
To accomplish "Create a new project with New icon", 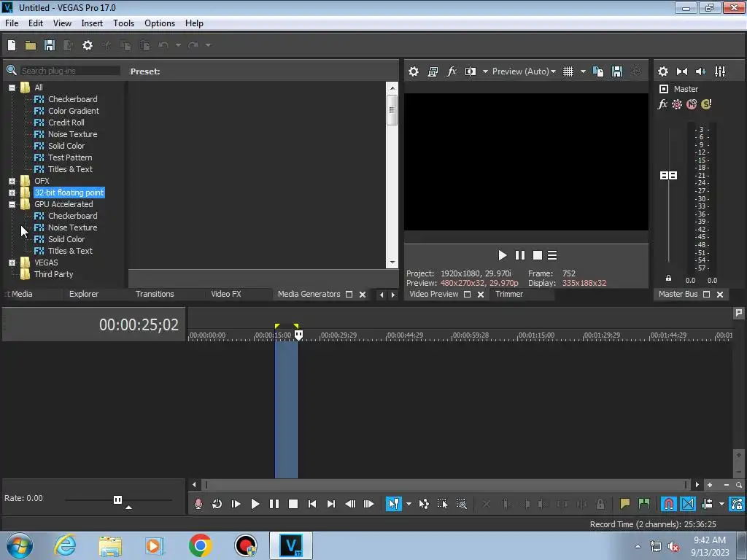I will point(12,45).
